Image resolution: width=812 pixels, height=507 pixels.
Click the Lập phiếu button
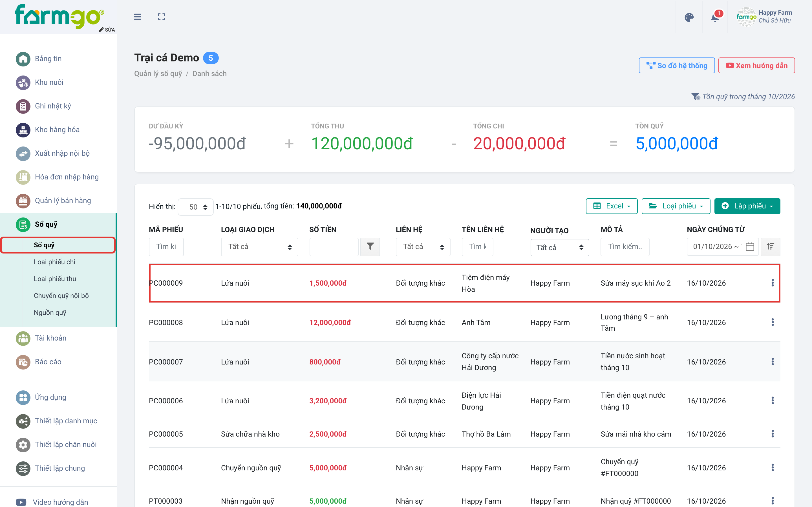pos(747,206)
